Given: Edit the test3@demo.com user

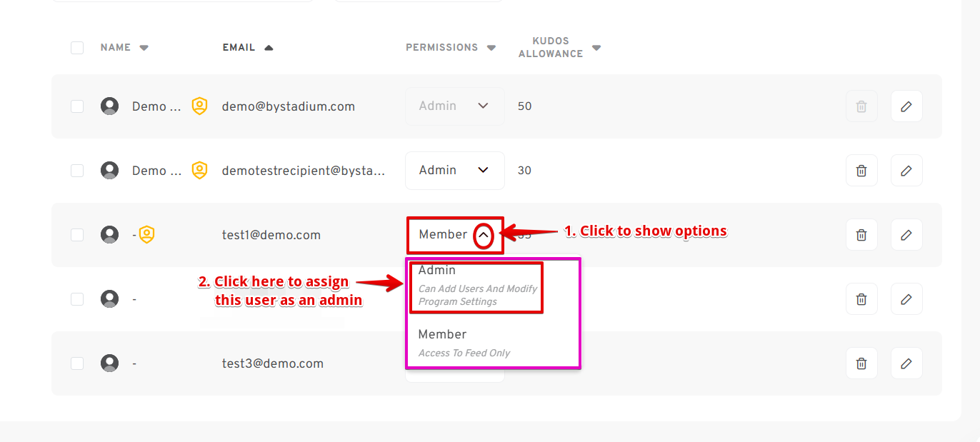Looking at the screenshot, I should coord(906,363).
